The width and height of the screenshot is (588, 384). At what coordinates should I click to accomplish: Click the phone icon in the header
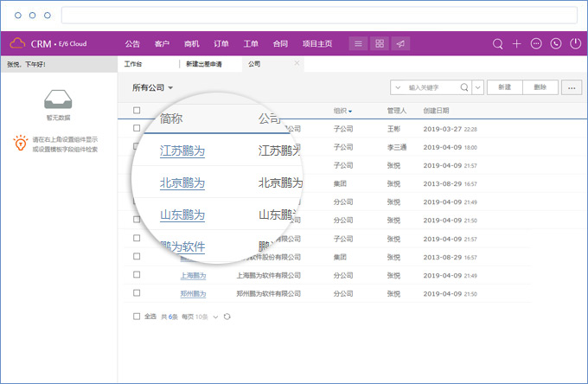pos(555,43)
